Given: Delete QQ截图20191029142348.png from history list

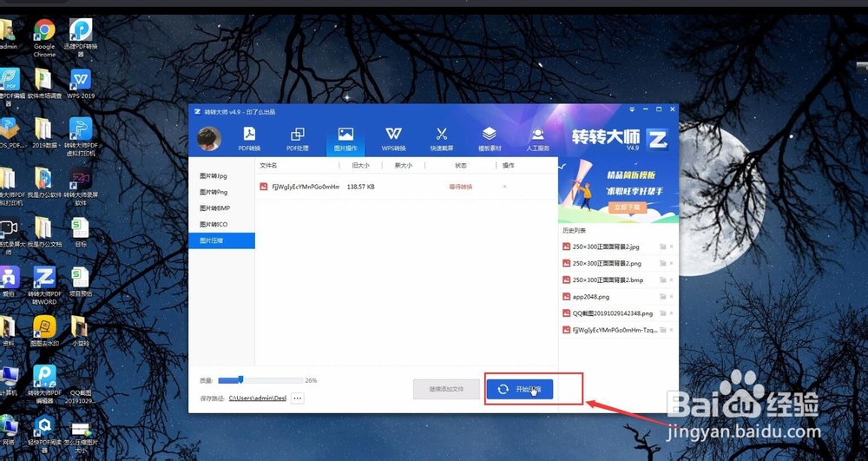Looking at the screenshot, I should 672,313.
